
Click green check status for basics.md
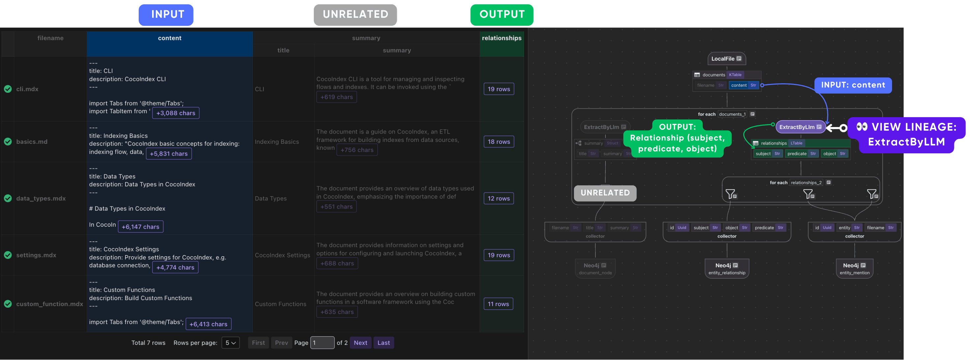click(8, 141)
